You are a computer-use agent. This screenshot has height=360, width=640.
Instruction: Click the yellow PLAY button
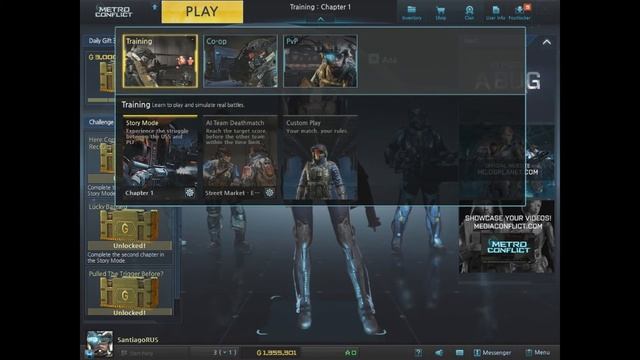[202, 11]
